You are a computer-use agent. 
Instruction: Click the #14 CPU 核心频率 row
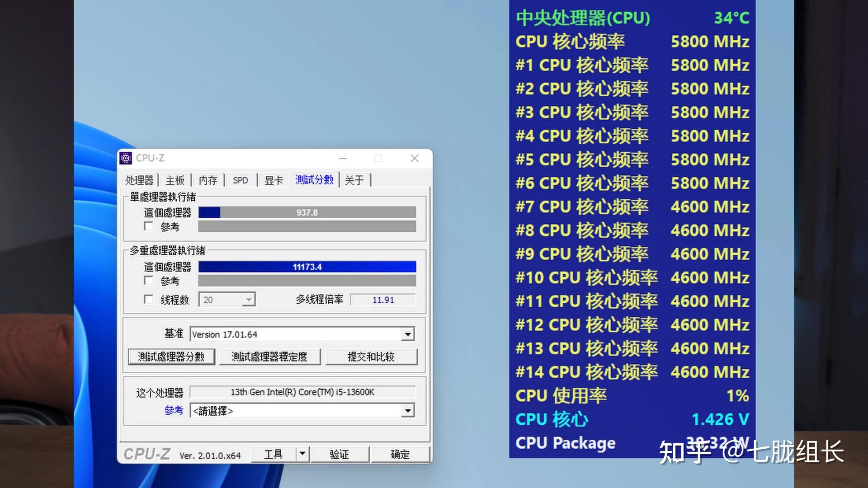coord(632,372)
